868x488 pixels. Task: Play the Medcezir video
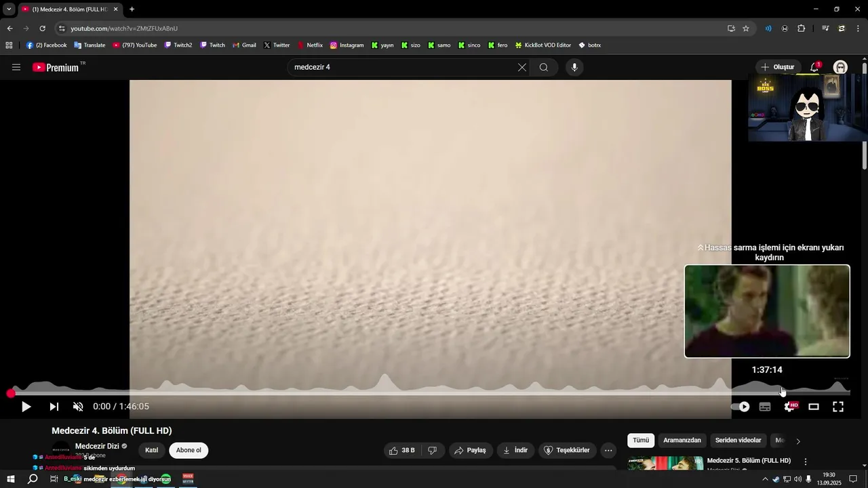(x=26, y=407)
